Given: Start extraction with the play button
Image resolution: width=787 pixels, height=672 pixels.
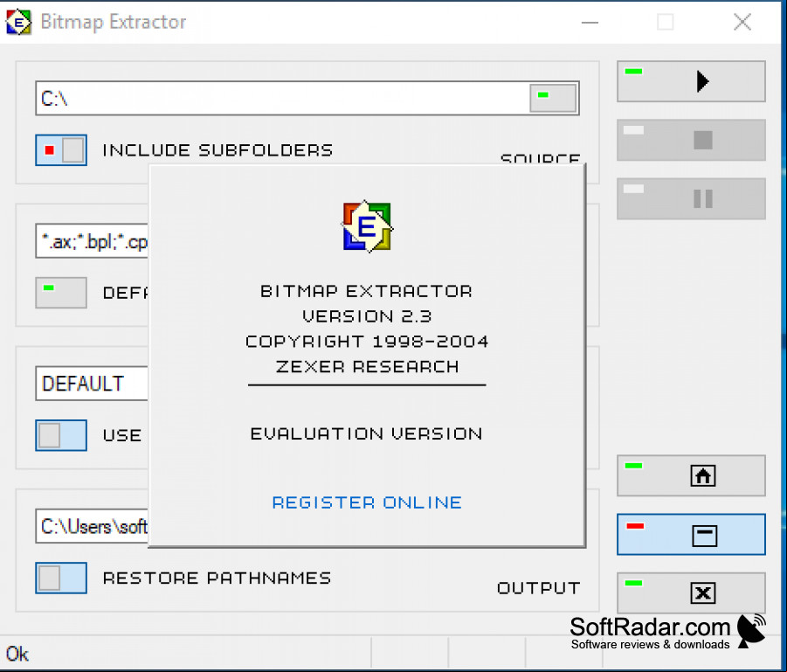Looking at the screenshot, I should click(x=691, y=81).
